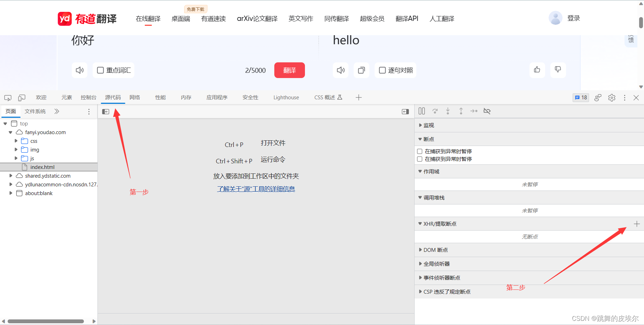Screen dimensions: 644x325
Task: Expand the css folder
Action: coord(16,141)
